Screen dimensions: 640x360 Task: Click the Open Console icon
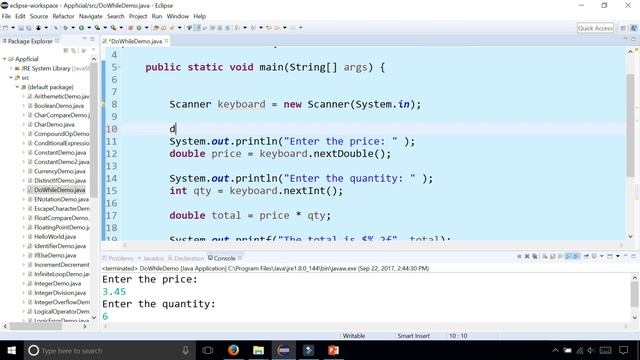(610, 256)
